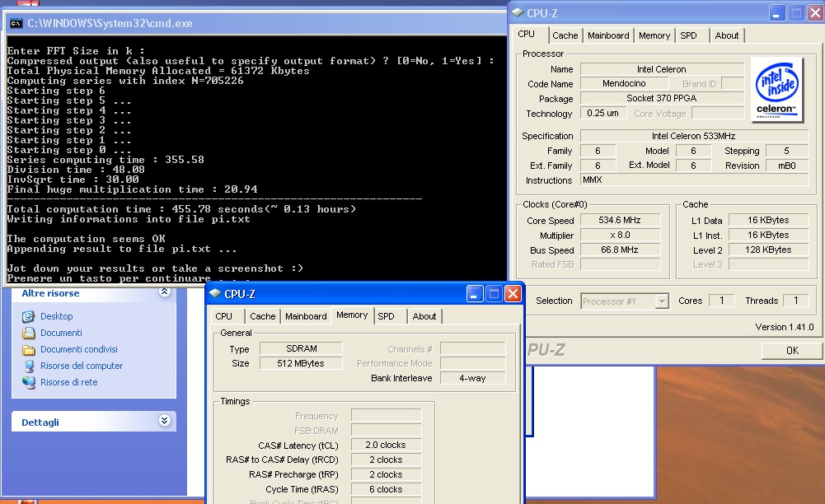Expand the Dettagli panel
This screenshot has height=504, width=825.
(x=165, y=420)
